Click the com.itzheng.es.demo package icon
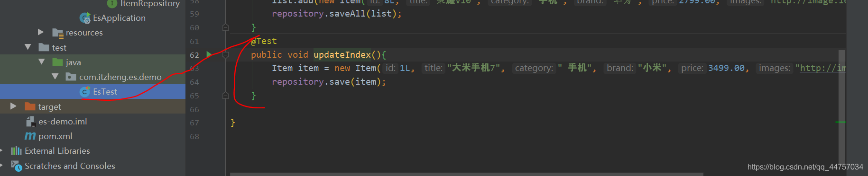The height and width of the screenshot is (176, 868). [71, 77]
